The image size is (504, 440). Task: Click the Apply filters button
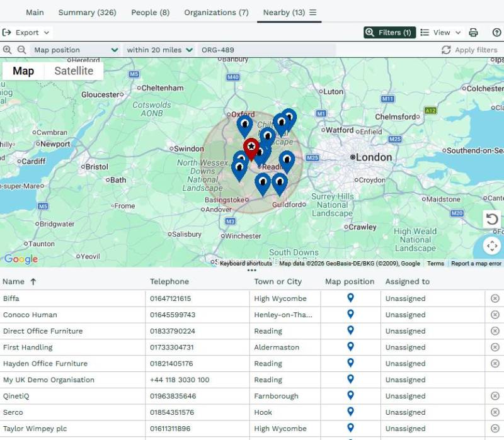coord(469,50)
